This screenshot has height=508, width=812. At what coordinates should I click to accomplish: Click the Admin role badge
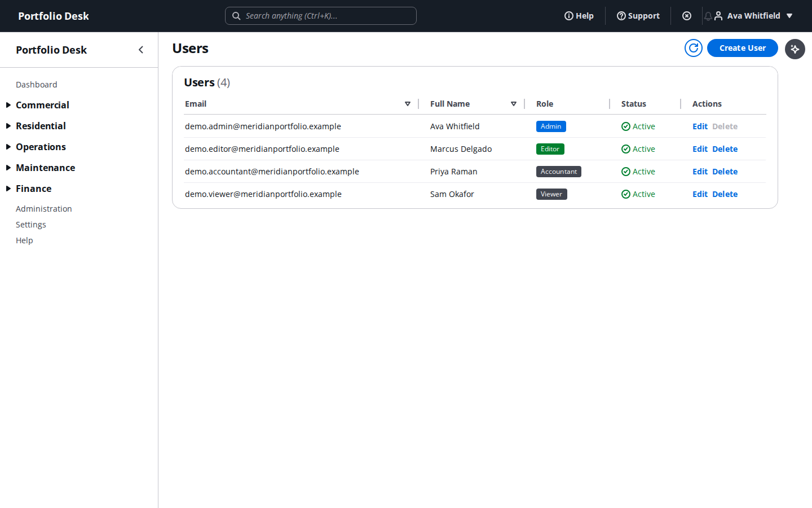click(x=551, y=126)
